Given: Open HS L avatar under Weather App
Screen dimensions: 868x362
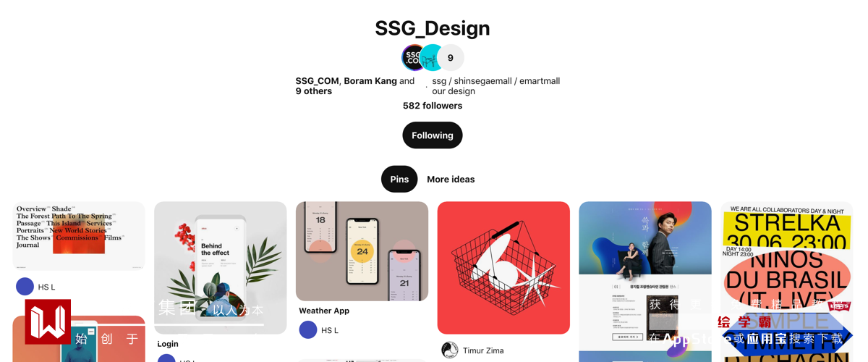Looking at the screenshot, I should click(x=308, y=330).
